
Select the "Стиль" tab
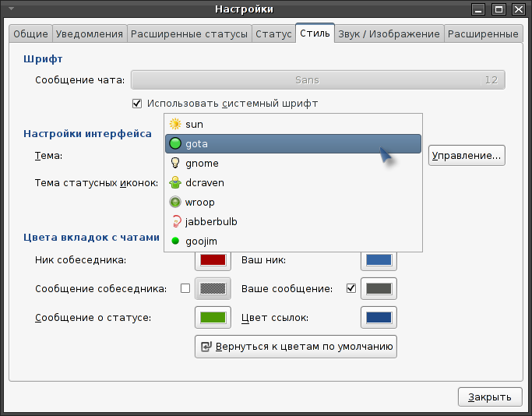pos(315,33)
